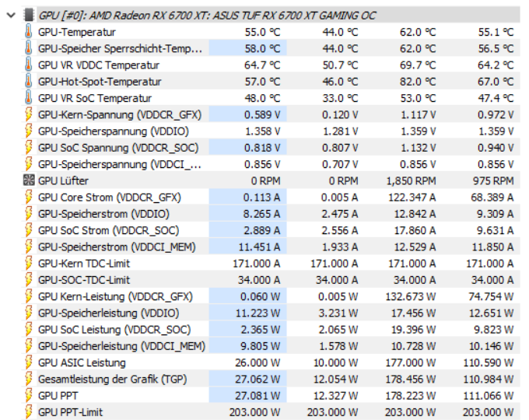Click thermometer icon beside GPU-Hot-Spot-Temperatur
Viewport: 529px width, 420px height.
29,82
